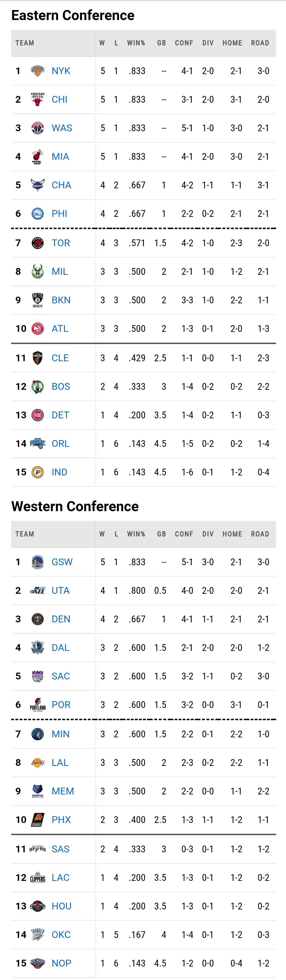Click the Chicago Bulls logo
Image resolution: width=286 pixels, height=980 pixels.
point(38,99)
